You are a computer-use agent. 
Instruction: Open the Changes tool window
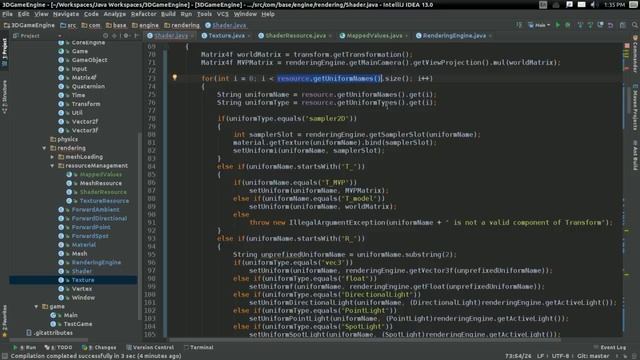click(x=99, y=347)
